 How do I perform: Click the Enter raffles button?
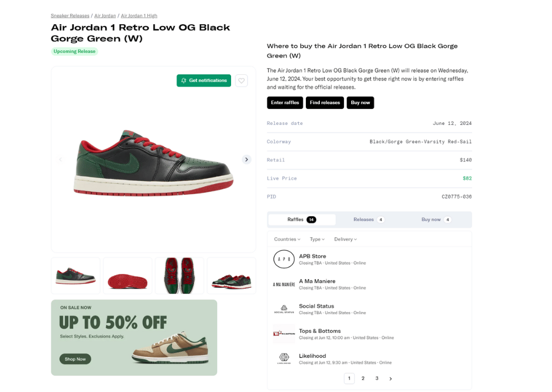click(285, 103)
